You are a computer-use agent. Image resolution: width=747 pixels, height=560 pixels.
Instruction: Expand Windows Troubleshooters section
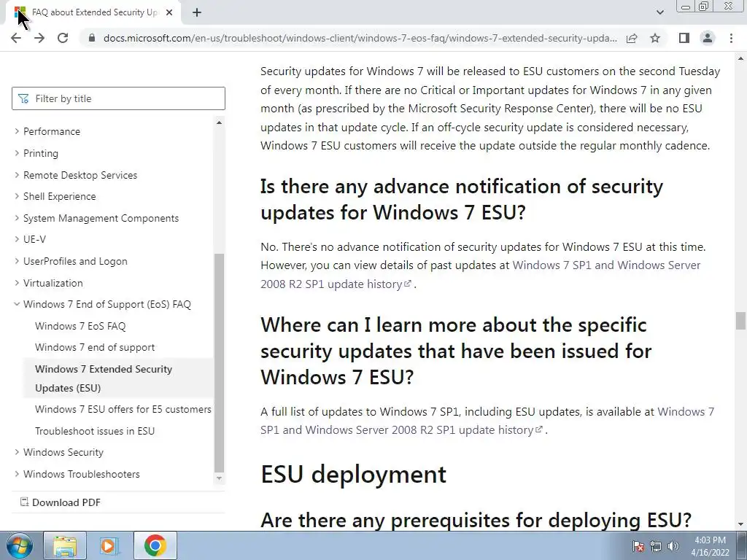77,474
